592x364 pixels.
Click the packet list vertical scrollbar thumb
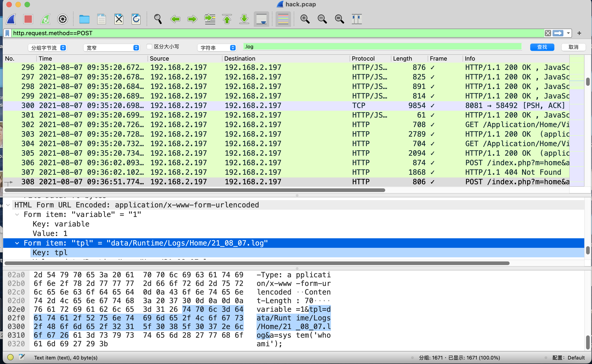[x=588, y=82]
